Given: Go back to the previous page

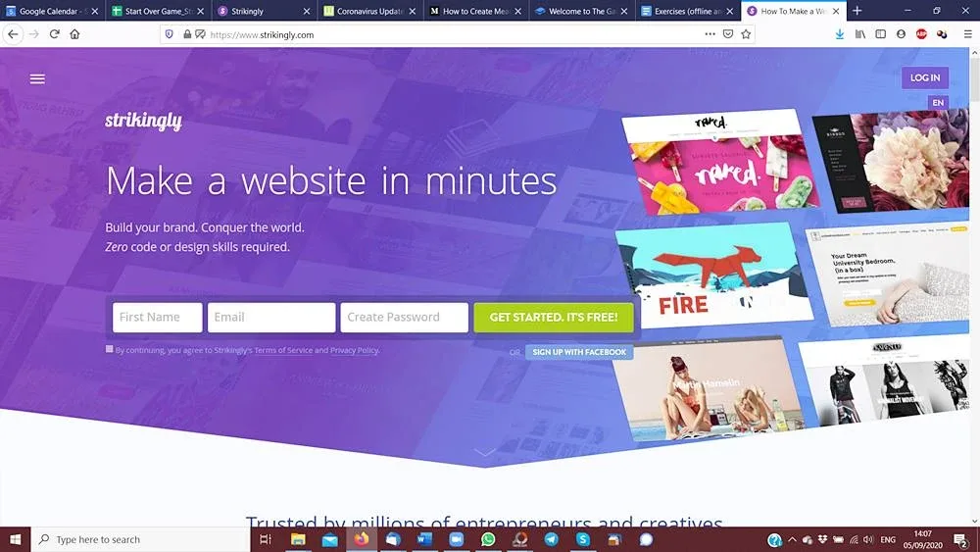Looking at the screenshot, I should pos(13,34).
